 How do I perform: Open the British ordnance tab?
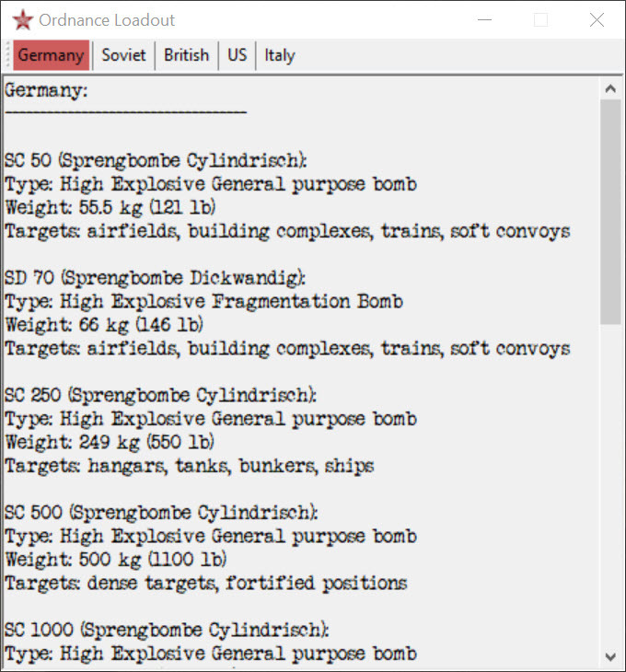[186, 55]
